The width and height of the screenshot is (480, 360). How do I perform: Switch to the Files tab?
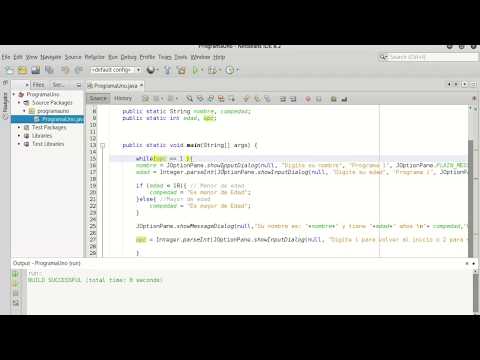point(38,85)
